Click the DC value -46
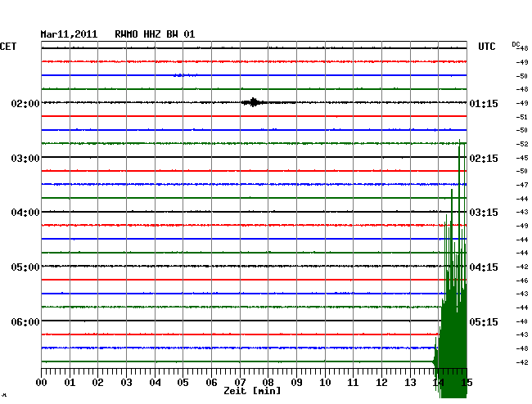Viewport: 532px width, 404px height. click(522, 281)
